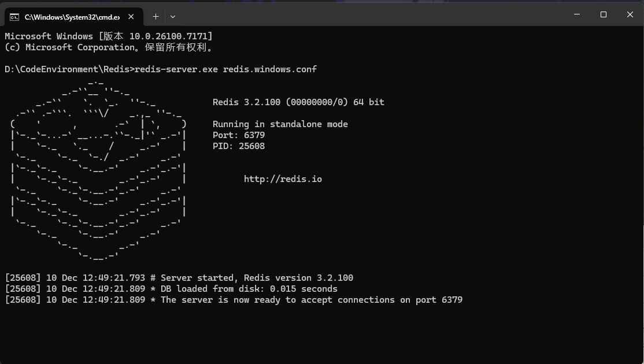
Task: Select the cmd.exe terminal tab
Action: click(74, 17)
